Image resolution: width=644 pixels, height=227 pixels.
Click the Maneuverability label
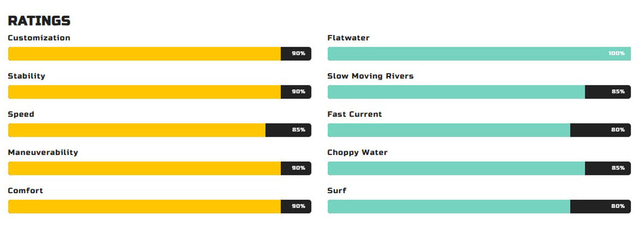point(43,152)
